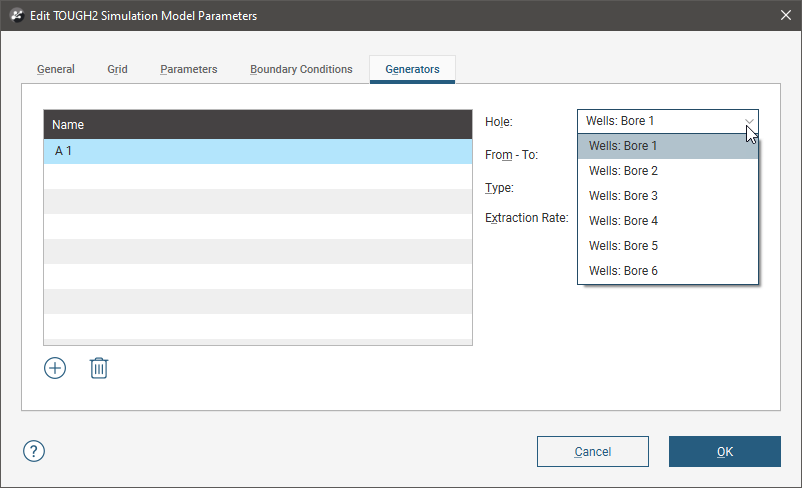The width and height of the screenshot is (802, 488).
Task: Close the dialog with the X button
Action: click(x=785, y=16)
